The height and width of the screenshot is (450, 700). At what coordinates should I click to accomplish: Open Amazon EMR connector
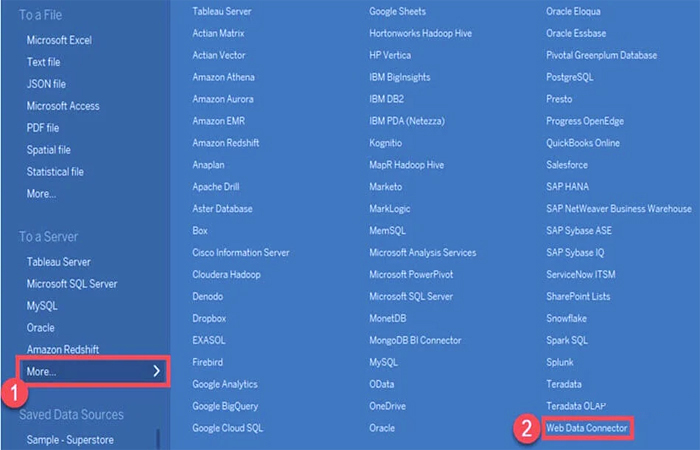218,121
